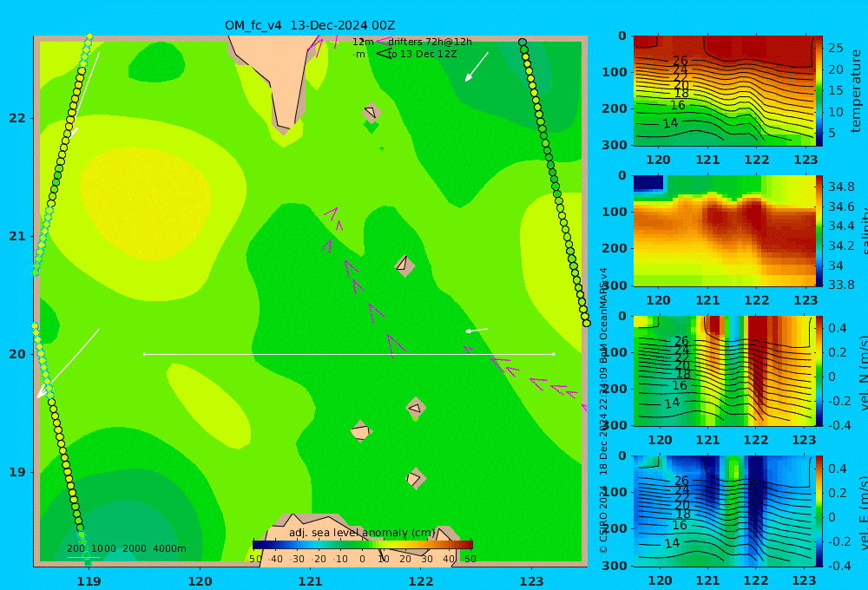The width and height of the screenshot is (868, 590).
Task: Click the 33.8 tick on salinity colorbar
Action: click(841, 285)
